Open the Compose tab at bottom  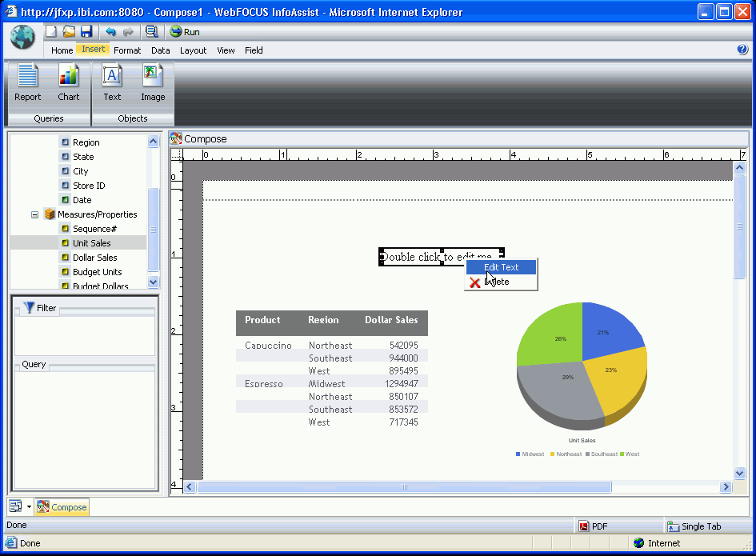(x=62, y=507)
